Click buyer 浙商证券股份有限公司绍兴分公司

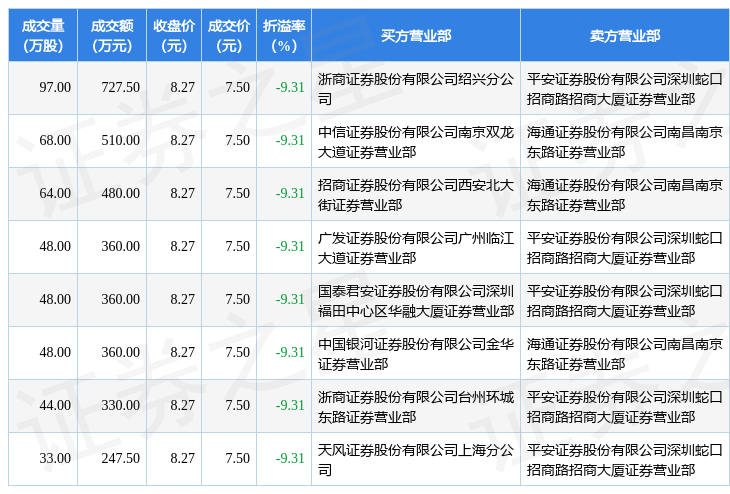click(416, 89)
